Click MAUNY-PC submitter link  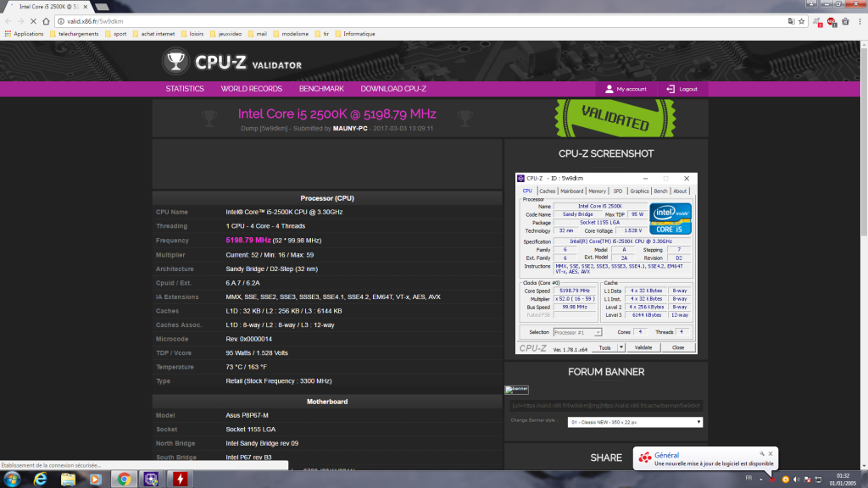(350, 129)
